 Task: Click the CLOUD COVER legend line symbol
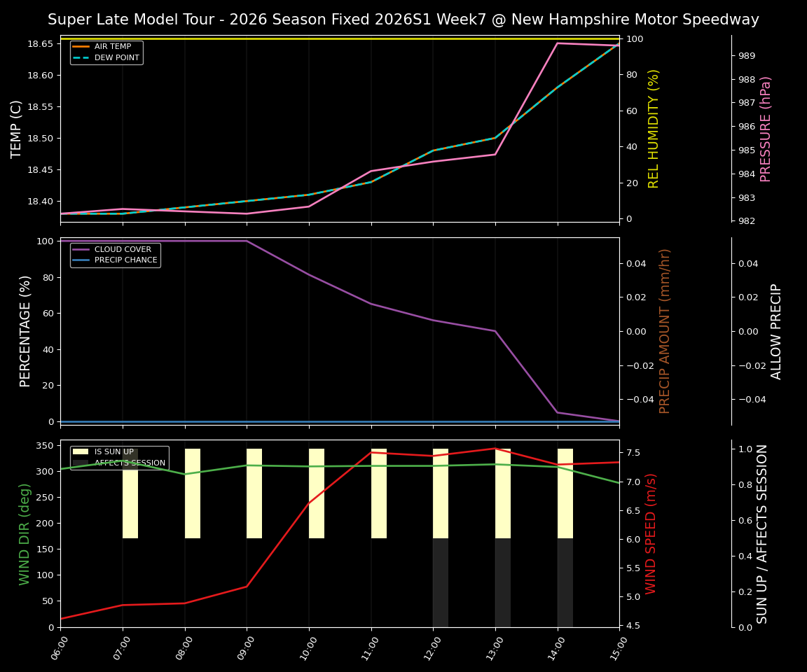click(81, 249)
